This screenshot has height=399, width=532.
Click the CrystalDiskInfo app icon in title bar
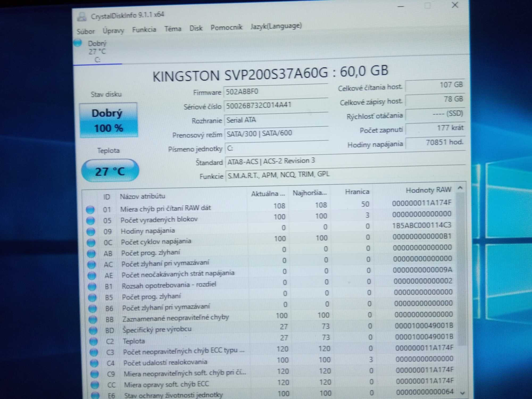click(x=82, y=17)
